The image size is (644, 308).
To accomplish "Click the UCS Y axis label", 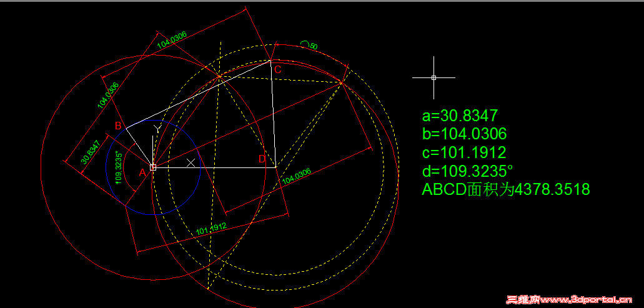I will [157, 129].
